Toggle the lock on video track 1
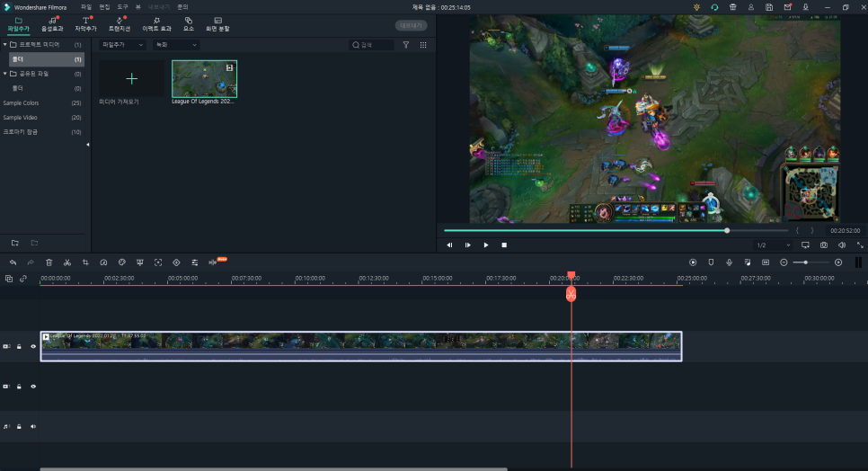The image size is (868, 471). pos(19,387)
